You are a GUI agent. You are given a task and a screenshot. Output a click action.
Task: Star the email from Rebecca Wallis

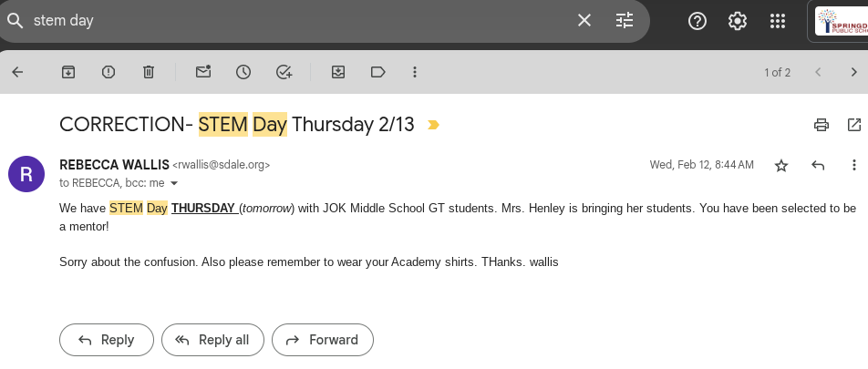781,165
